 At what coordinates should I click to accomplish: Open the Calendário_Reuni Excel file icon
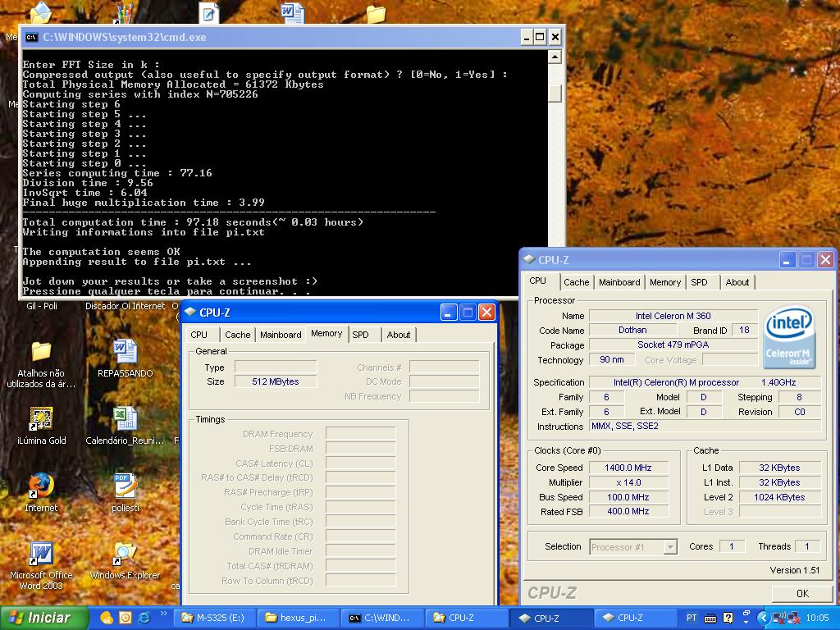pyautogui.click(x=126, y=419)
